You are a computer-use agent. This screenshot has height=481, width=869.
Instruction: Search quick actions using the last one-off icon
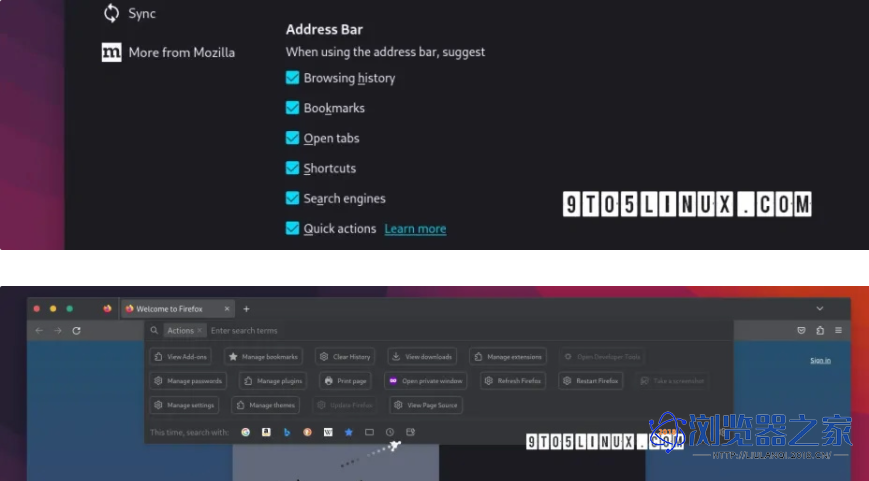click(411, 432)
